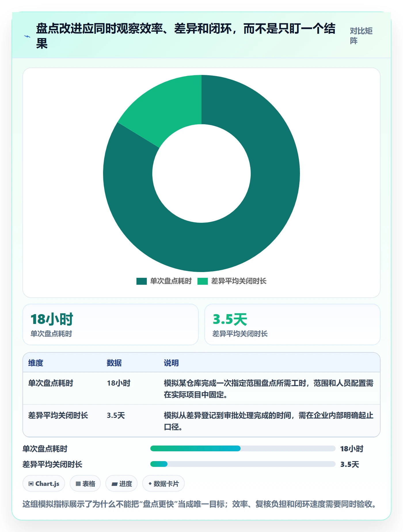
Task: Click table cell value 3.5天
Action: (x=116, y=415)
